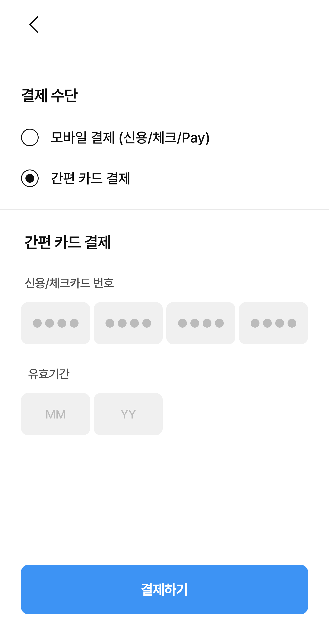Focus the fourth card number box

273,323
